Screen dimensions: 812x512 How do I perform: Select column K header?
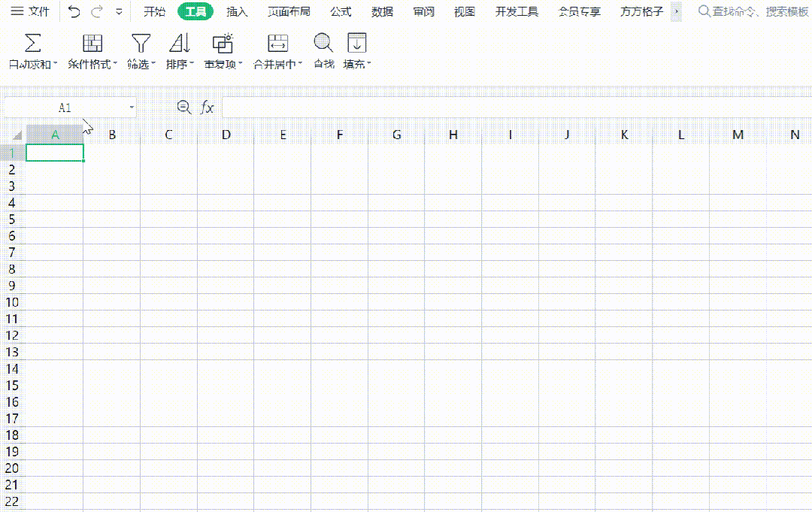tap(625, 135)
